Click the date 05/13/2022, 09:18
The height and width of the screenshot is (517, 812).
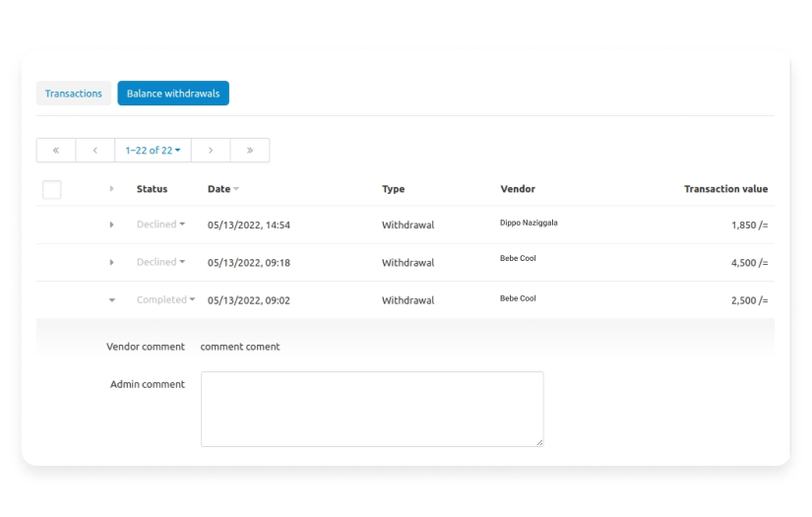pos(249,263)
